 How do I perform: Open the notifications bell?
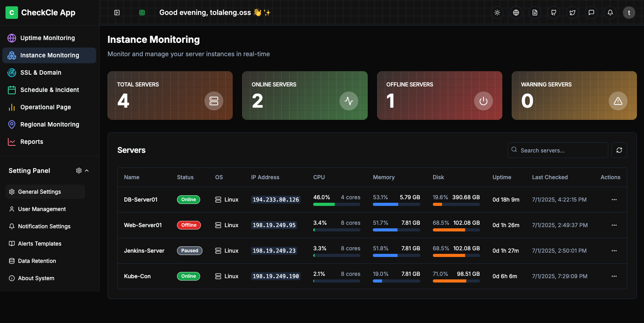[x=610, y=13]
